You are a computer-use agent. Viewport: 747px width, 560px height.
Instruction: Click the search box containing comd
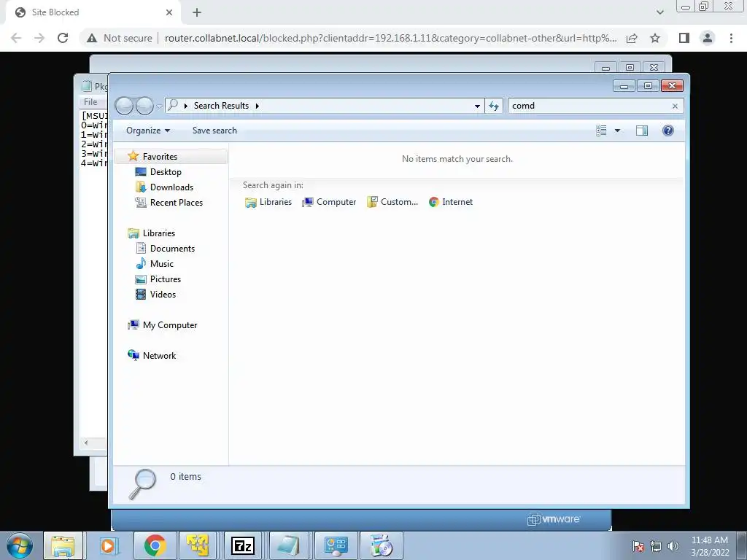(x=589, y=106)
